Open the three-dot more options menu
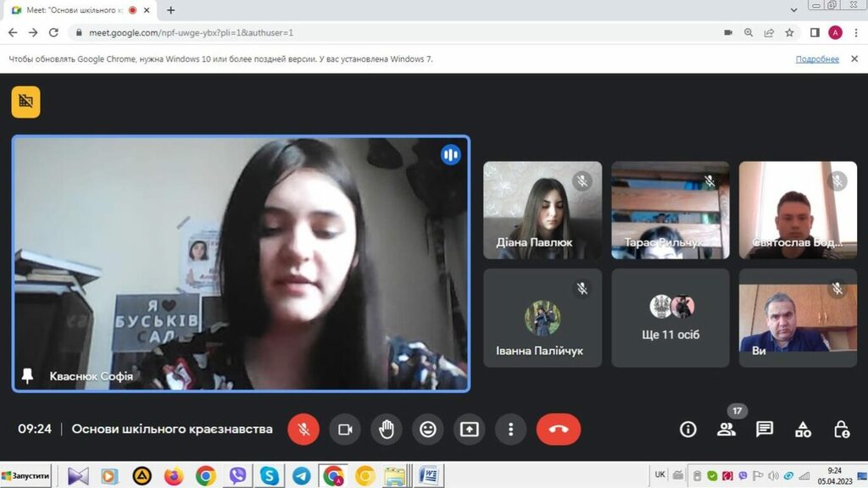The image size is (868, 488). click(x=510, y=430)
